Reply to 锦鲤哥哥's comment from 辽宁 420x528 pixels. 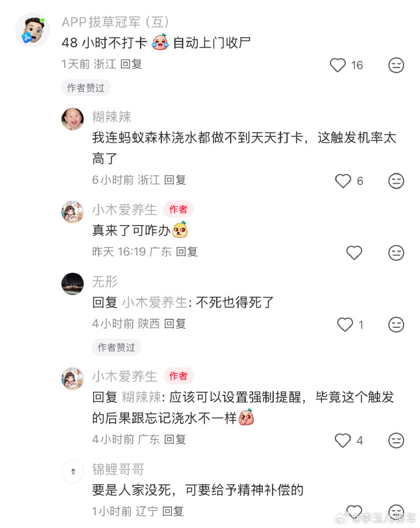173,511
